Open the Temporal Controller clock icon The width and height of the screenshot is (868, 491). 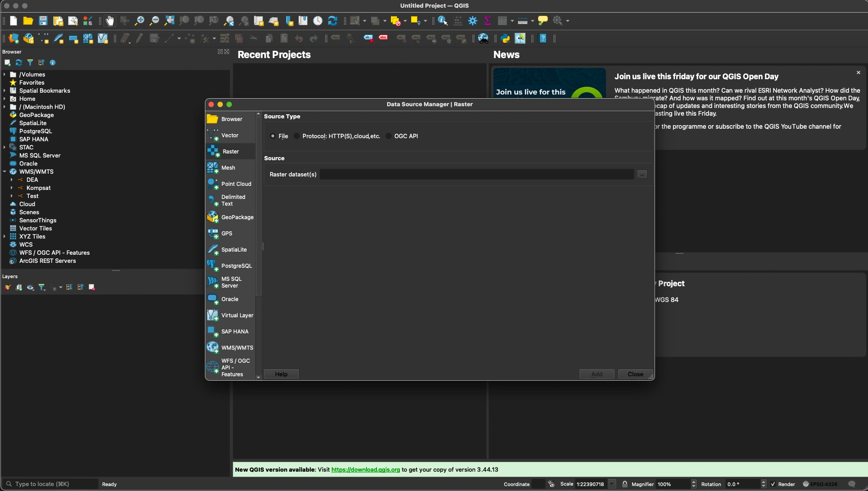click(x=318, y=21)
